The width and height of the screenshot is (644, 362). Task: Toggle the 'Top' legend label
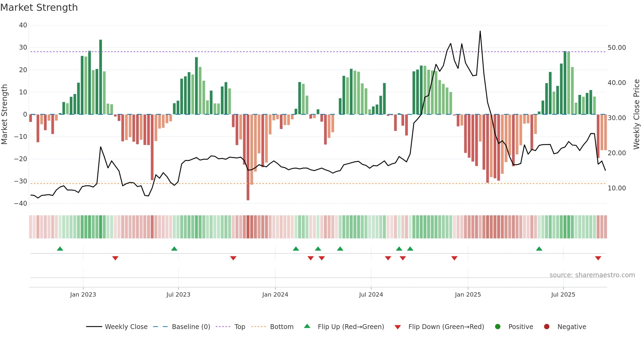click(240, 327)
